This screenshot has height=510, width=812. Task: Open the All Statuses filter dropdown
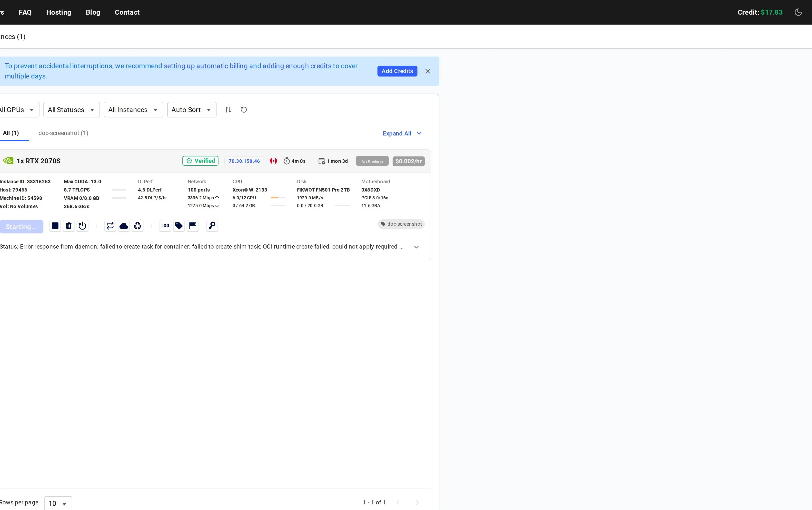pyautogui.click(x=71, y=110)
